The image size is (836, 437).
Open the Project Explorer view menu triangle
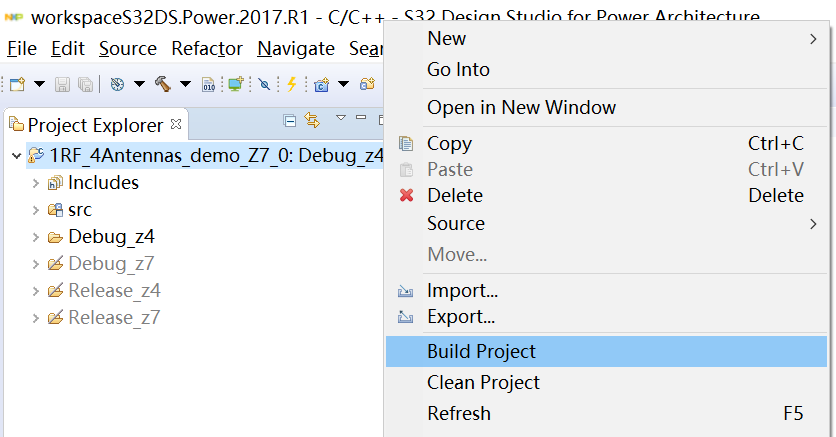coord(340,119)
